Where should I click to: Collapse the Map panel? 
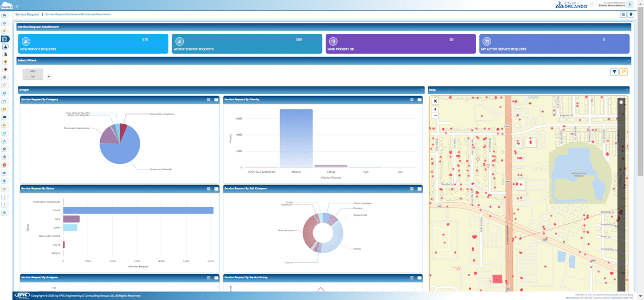click(628, 90)
